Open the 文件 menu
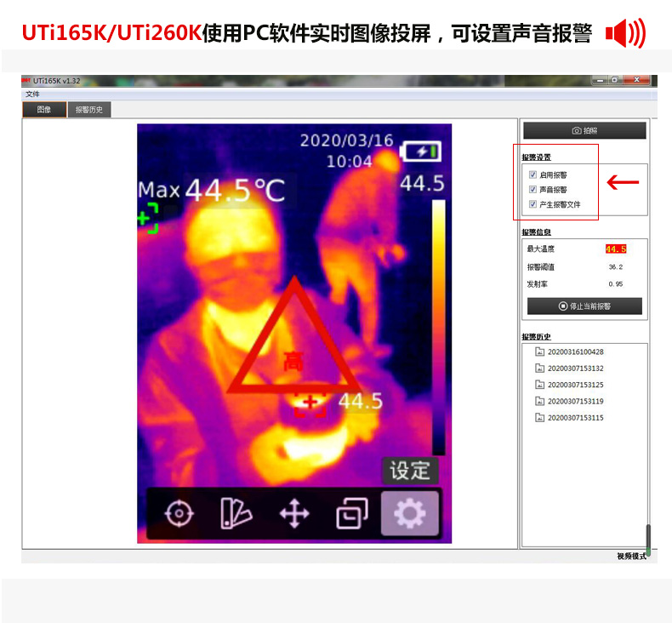The image size is (672, 623). click(32, 94)
